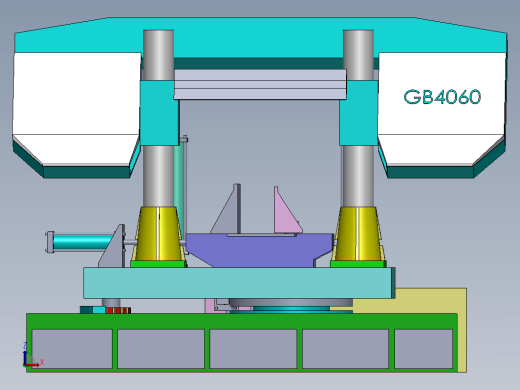Click the purple vise bed block
The width and height of the screenshot is (520, 390).
click(x=259, y=250)
